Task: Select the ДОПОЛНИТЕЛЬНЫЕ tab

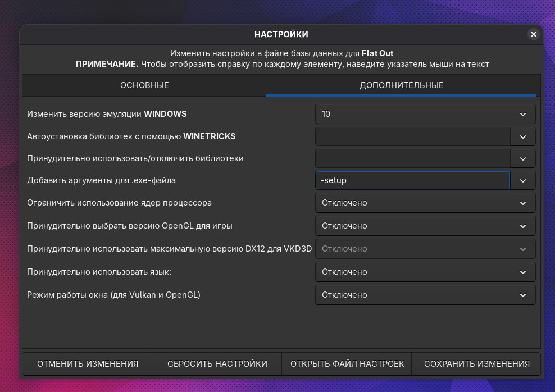Action: [x=401, y=85]
